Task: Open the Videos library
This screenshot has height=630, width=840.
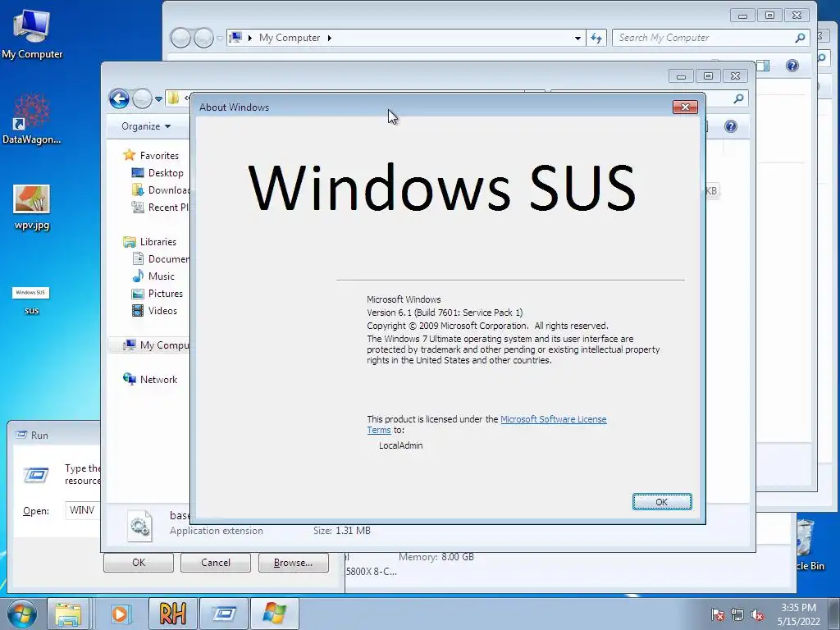Action: pos(154,311)
